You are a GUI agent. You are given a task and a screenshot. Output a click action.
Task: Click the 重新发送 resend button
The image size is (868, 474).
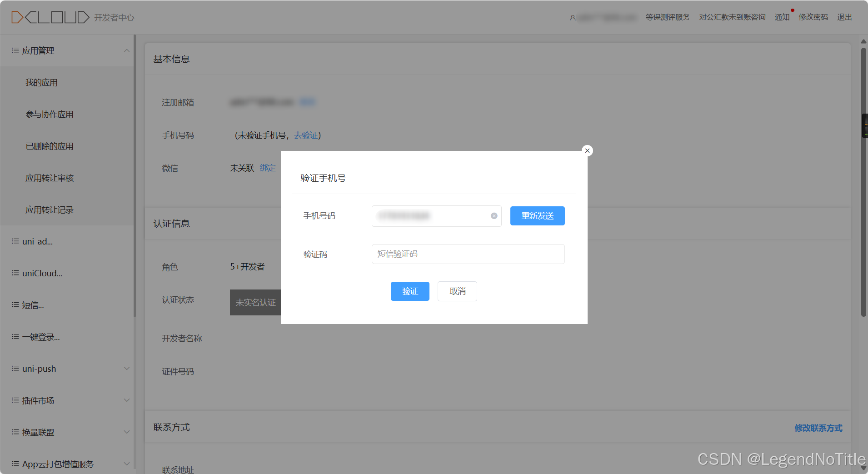click(x=537, y=216)
